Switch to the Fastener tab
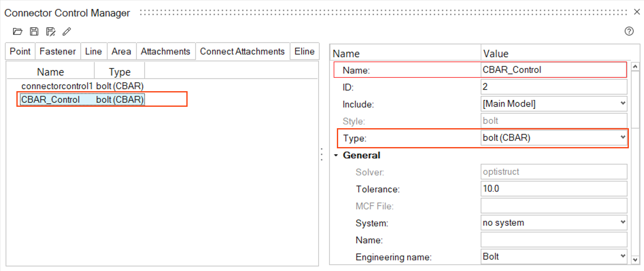The width and height of the screenshot is (644, 271). coord(57,51)
